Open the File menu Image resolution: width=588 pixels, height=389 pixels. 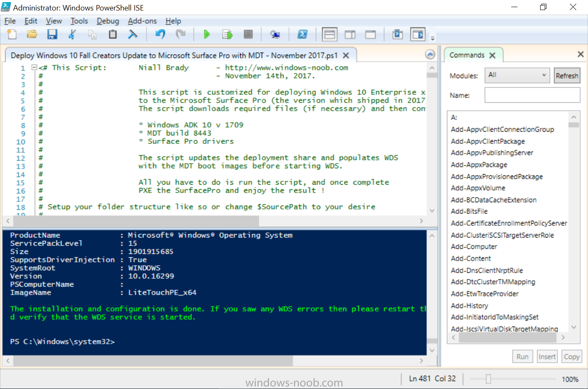click(x=10, y=21)
